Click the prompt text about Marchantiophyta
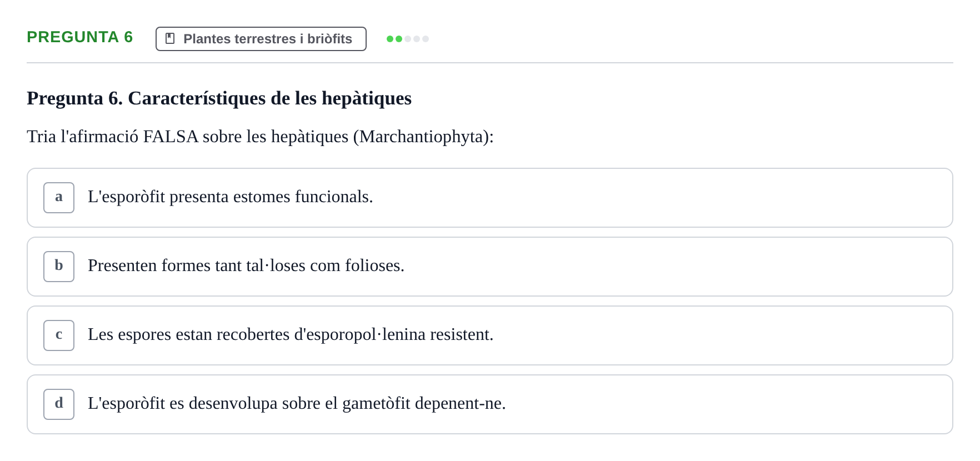 tap(260, 137)
